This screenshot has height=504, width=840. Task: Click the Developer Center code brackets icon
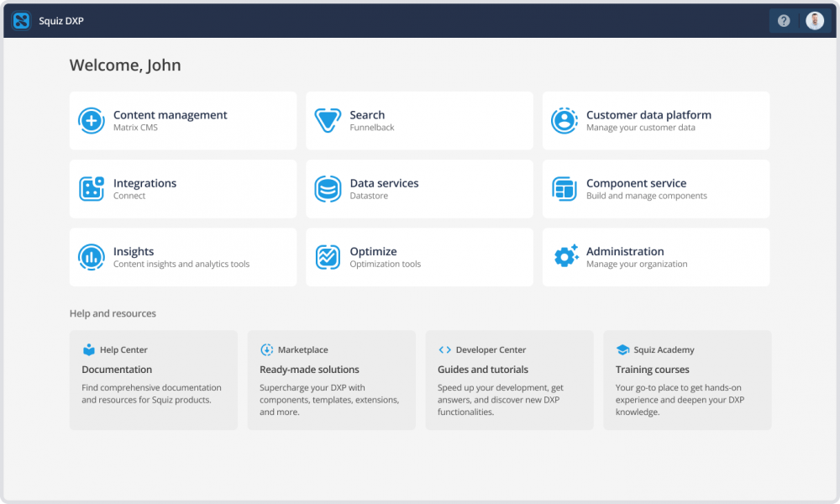445,349
